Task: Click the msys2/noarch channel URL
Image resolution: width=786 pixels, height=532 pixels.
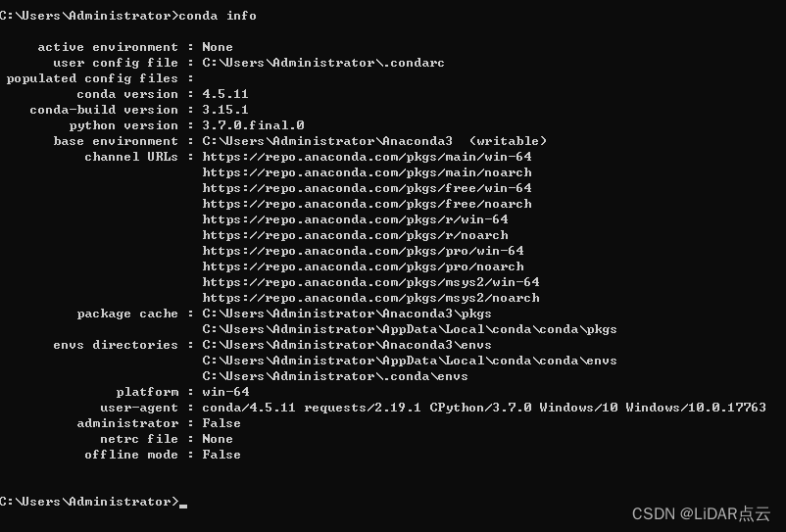Action: tap(370, 298)
